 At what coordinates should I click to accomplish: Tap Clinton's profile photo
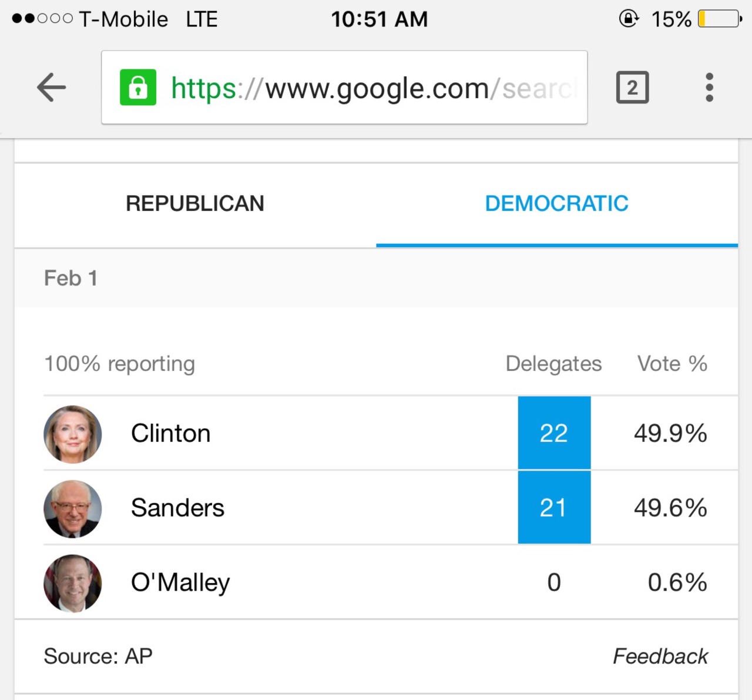pos(73,434)
